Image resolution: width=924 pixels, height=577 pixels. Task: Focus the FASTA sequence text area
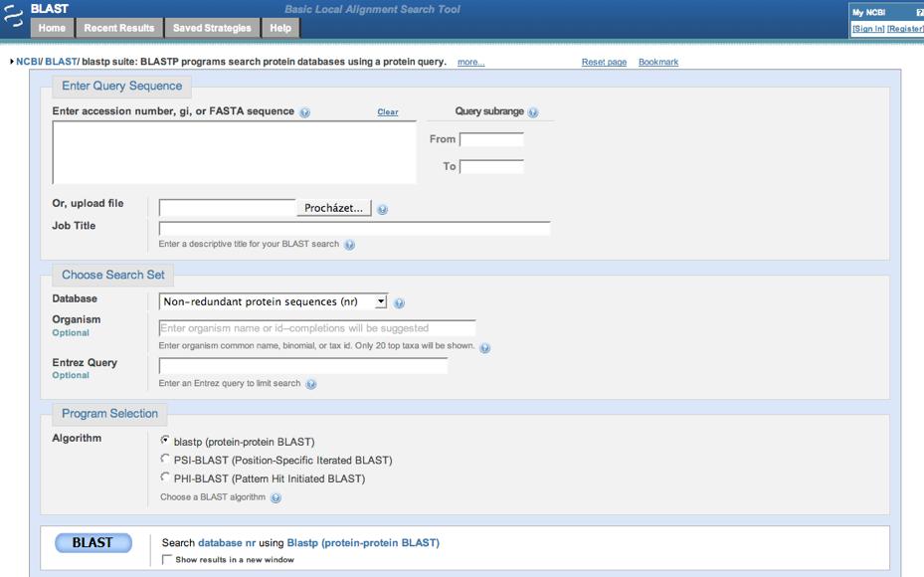235,152
